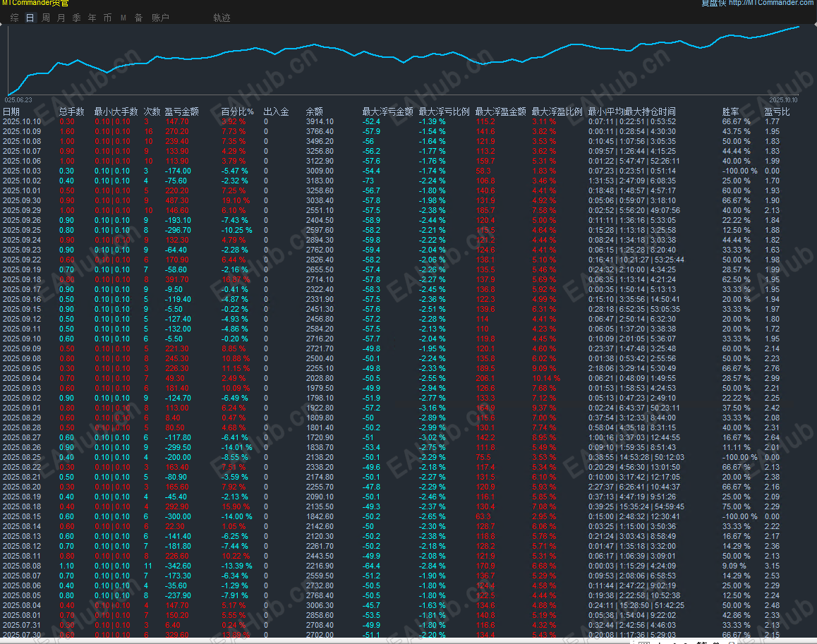The width and height of the screenshot is (817, 644).
Task: Switch to the 月 monthly view
Action: pos(61,18)
